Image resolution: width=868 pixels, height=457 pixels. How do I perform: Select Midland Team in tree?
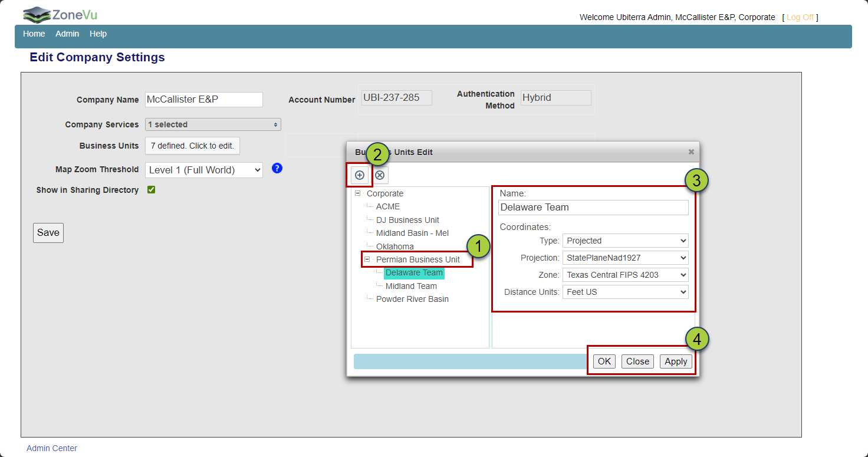click(x=411, y=286)
